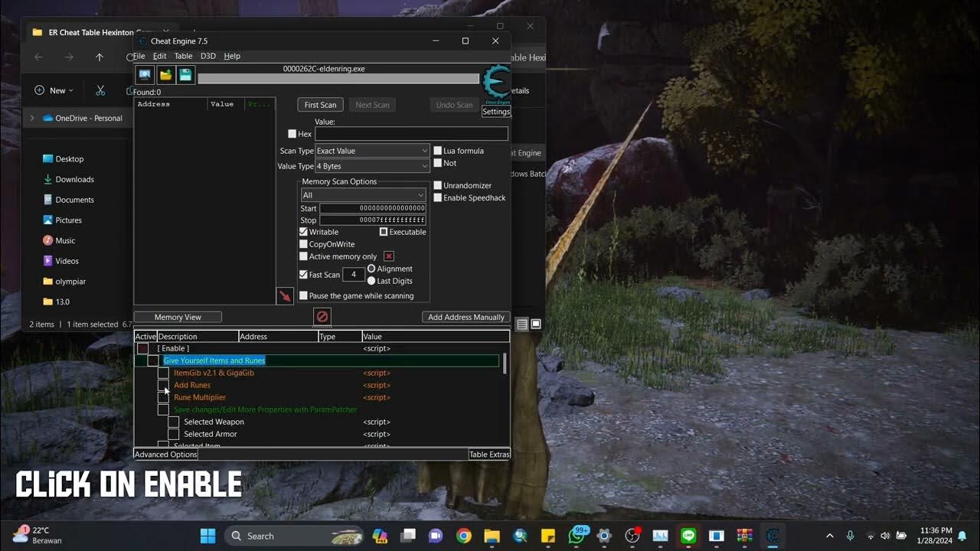Click the red arrow add-to-list icon
980x551 pixels.
(x=285, y=295)
